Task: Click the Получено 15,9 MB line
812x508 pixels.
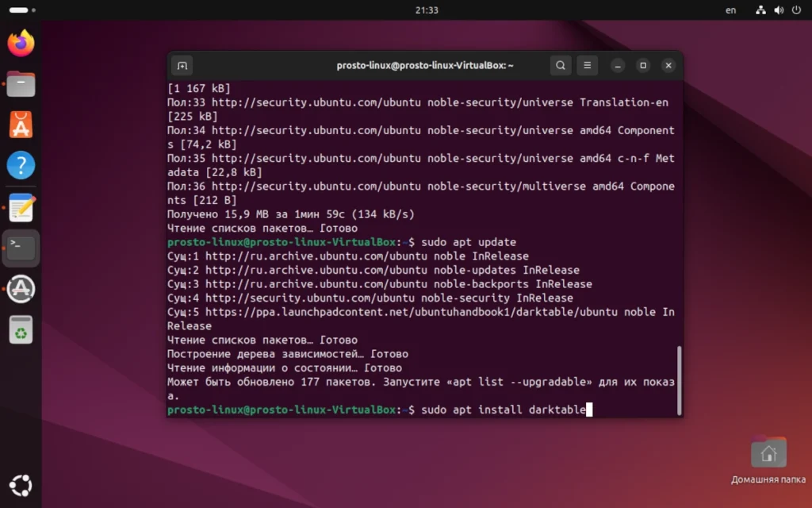Action: click(290, 214)
